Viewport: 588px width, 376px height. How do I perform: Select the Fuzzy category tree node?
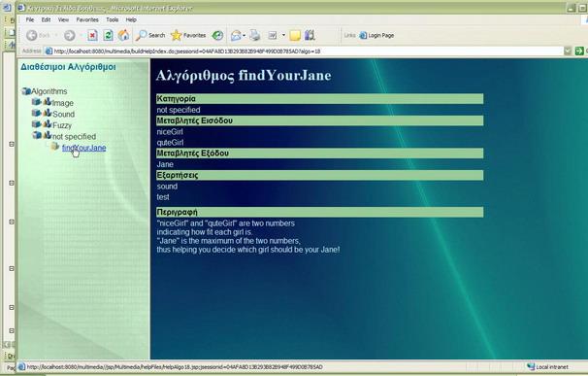coord(62,125)
